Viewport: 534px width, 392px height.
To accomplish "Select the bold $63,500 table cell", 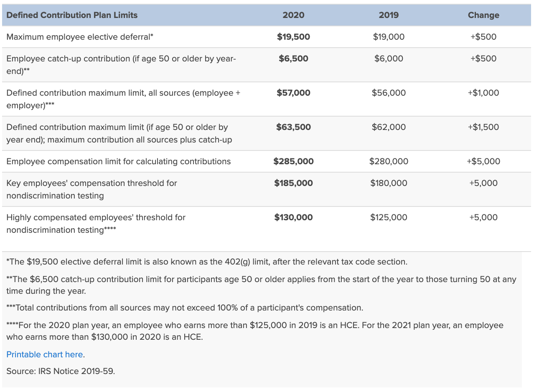I will point(293,127).
